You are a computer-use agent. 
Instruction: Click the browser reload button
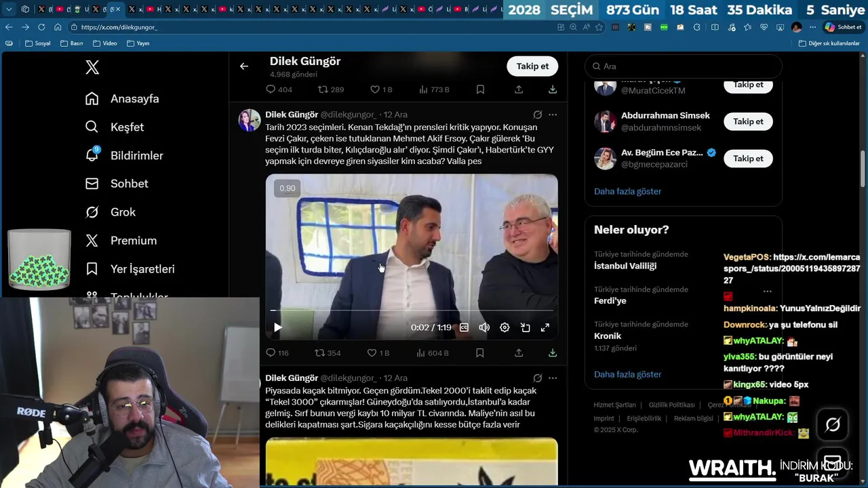[x=41, y=27]
